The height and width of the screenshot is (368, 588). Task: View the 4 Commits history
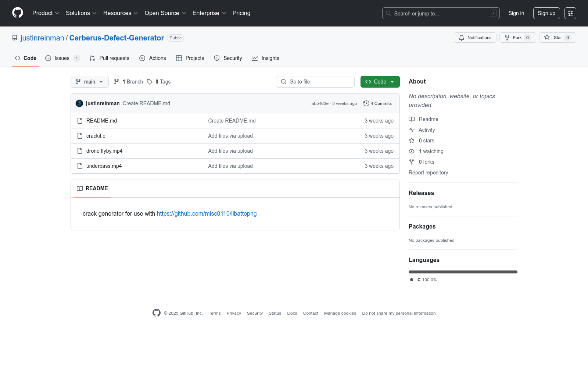[x=377, y=103]
